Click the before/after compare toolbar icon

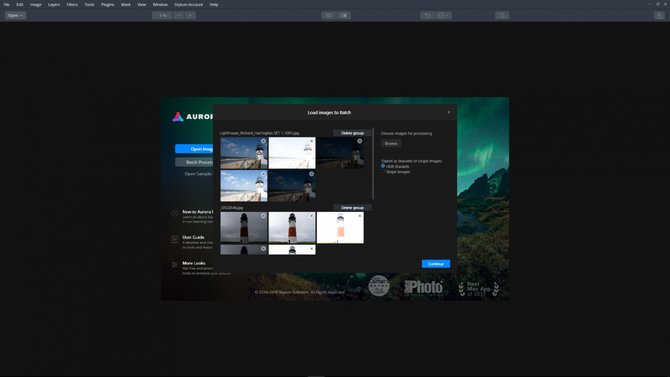344,15
